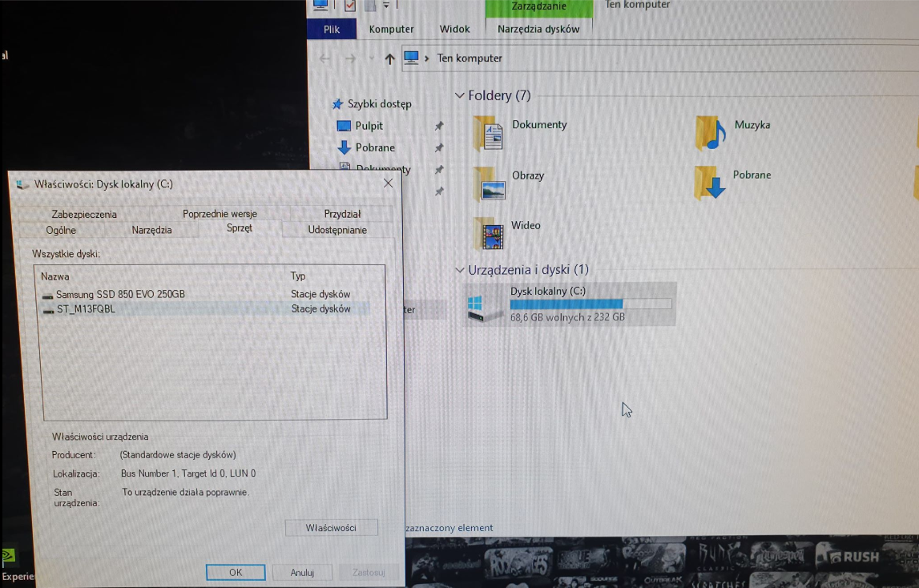Switch to the Udostępnianie tab
The height and width of the screenshot is (588, 919).
[337, 231]
